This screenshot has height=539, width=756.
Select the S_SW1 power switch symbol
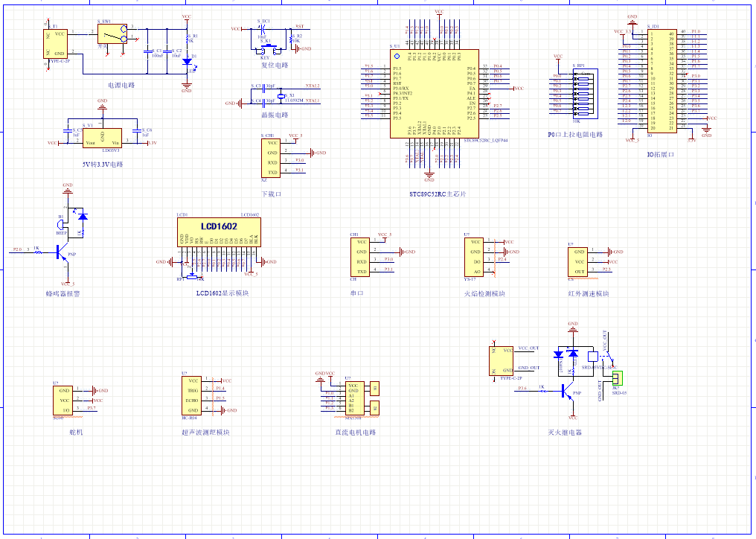(113, 34)
